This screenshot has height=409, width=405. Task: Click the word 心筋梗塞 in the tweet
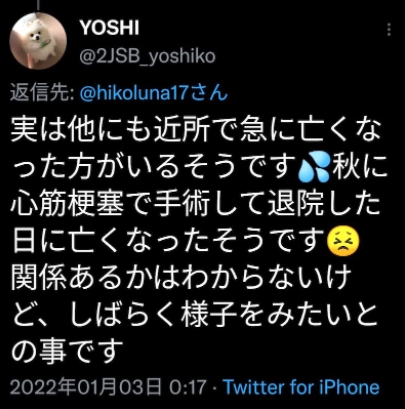[x=67, y=204]
